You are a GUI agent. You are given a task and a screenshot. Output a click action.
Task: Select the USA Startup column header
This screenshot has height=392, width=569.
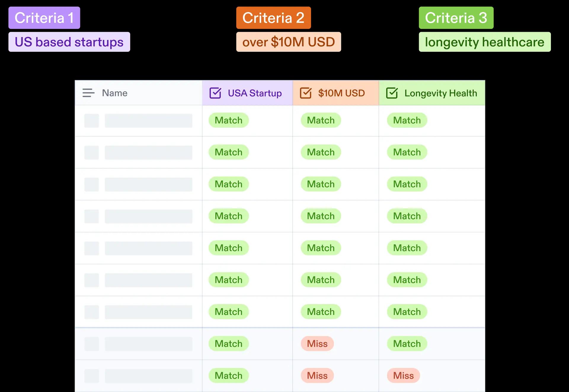pyautogui.click(x=255, y=93)
